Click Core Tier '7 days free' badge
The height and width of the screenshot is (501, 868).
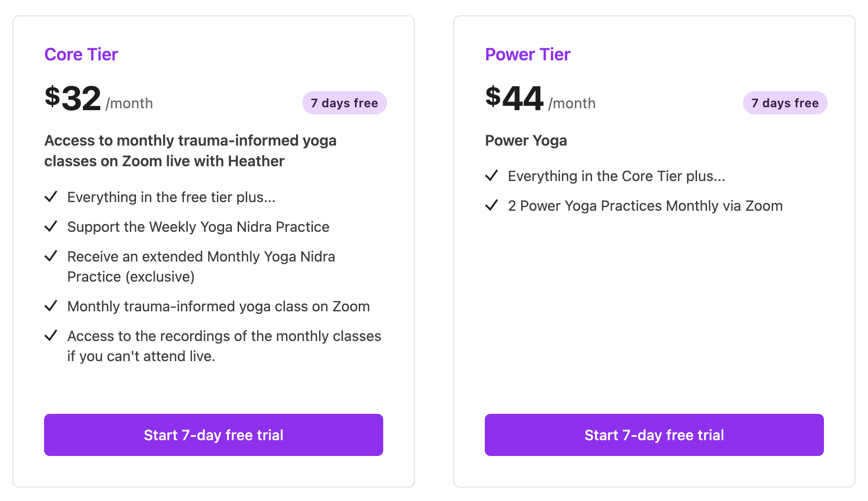(344, 103)
